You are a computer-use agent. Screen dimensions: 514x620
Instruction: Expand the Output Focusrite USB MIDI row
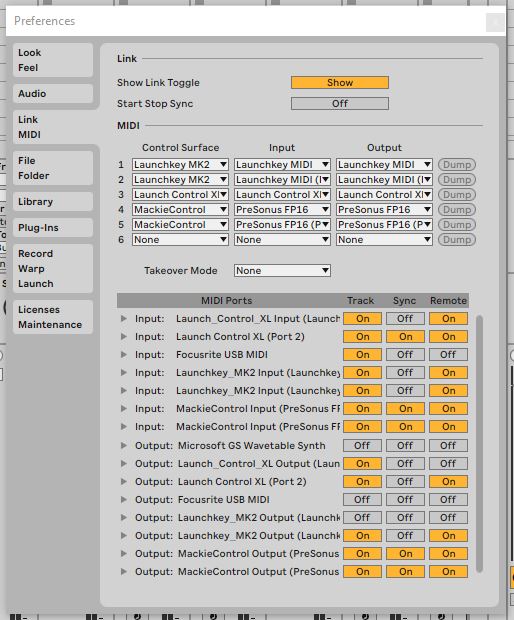pos(124,500)
